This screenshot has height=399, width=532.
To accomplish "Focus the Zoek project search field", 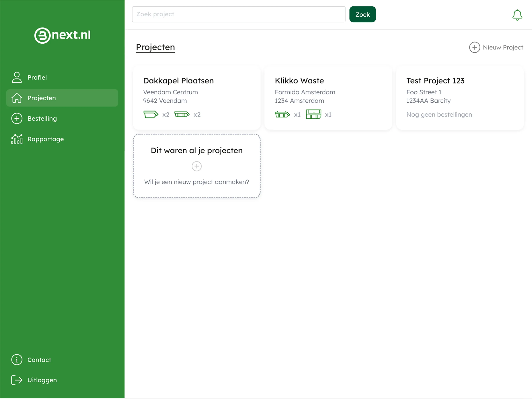I will pyautogui.click(x=239, y=14).
